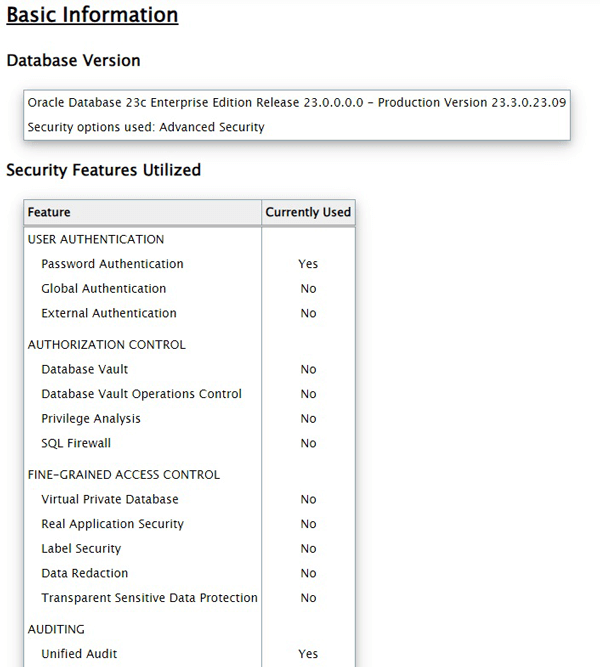600x667 pixels.
Task: Select the SQL Firewall row label
Action: point(76,443)
